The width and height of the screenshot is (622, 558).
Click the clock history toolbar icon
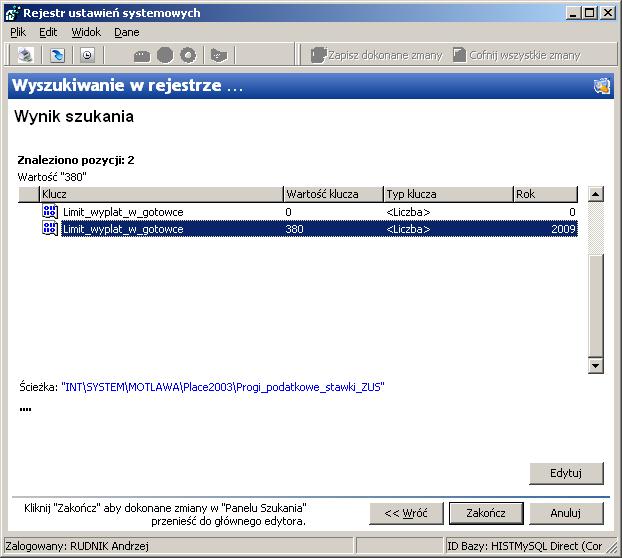click(87, 55)
